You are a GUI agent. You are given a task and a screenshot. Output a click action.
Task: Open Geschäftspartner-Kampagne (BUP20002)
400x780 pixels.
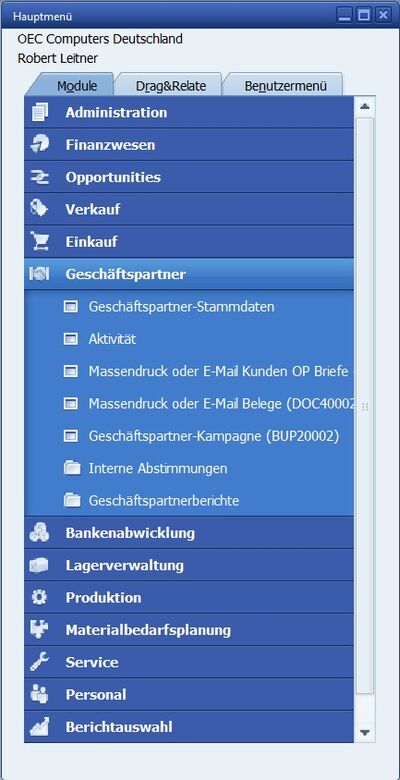pos(214,436)
